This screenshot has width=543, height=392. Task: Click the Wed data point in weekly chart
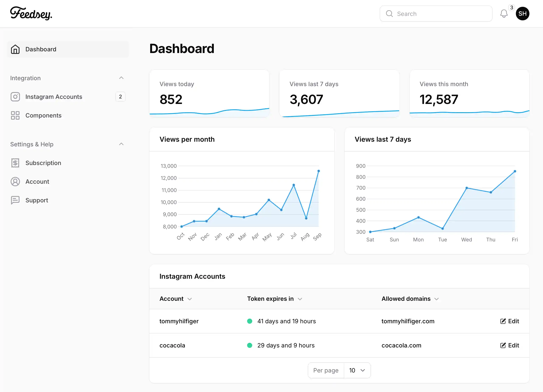point(467,188)
